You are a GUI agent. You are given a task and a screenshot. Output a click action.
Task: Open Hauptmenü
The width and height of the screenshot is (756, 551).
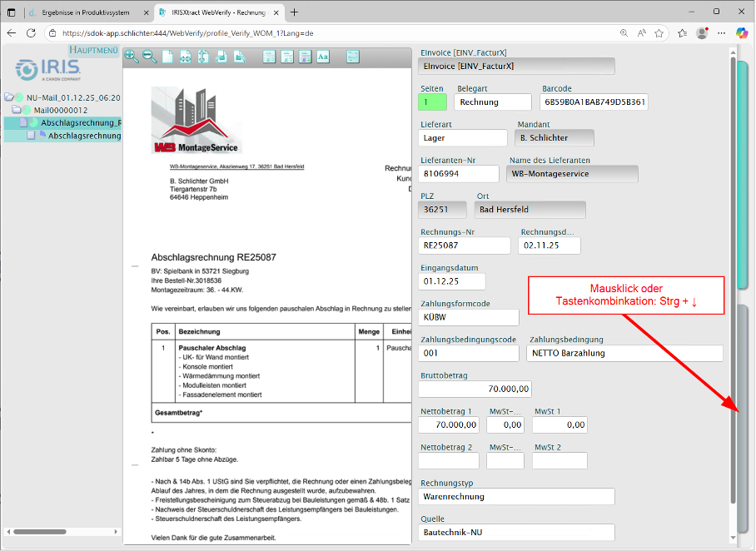(93, 50)
